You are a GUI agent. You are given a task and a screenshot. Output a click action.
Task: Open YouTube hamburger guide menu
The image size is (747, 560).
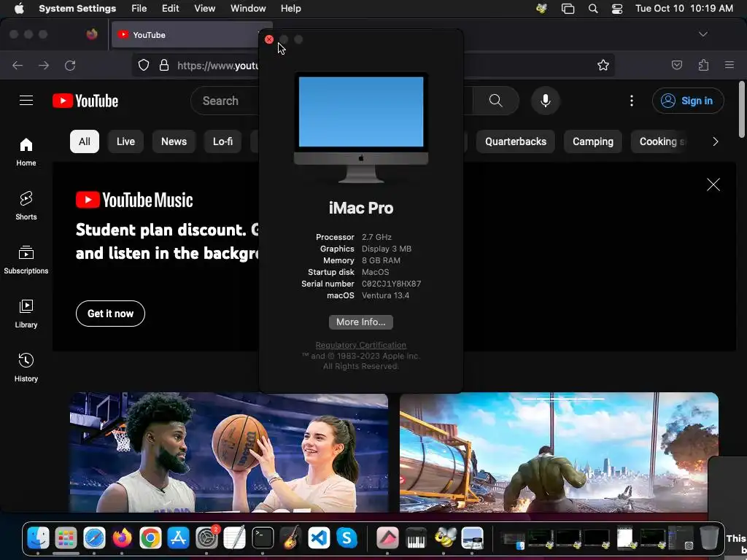[26, 101]
